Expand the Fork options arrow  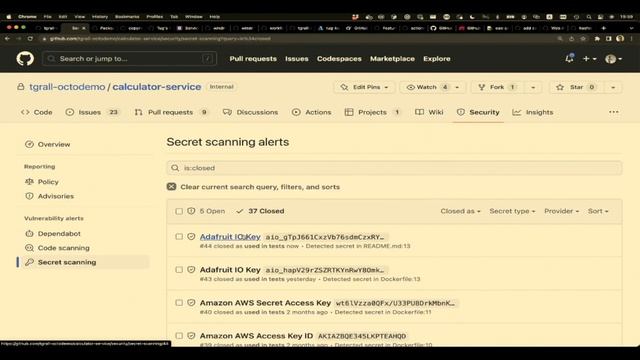pos(533,87)
